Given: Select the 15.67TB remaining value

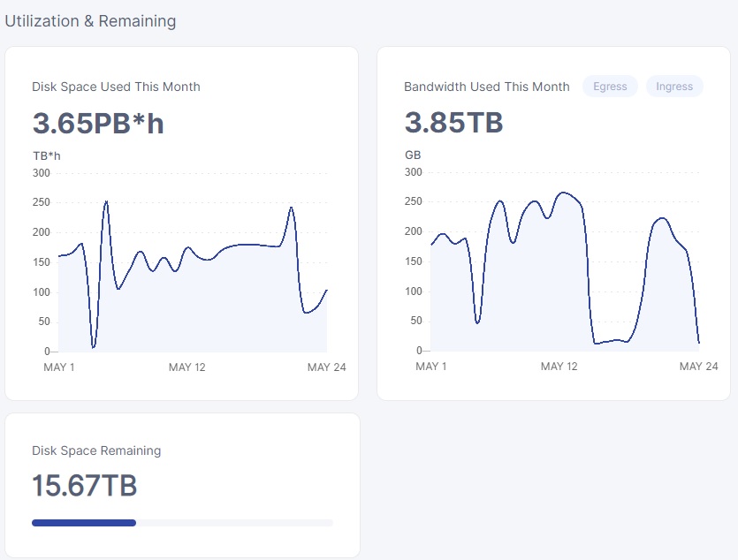Looking at the screenshot, I should pyautogui.click(x=85, y=486).
